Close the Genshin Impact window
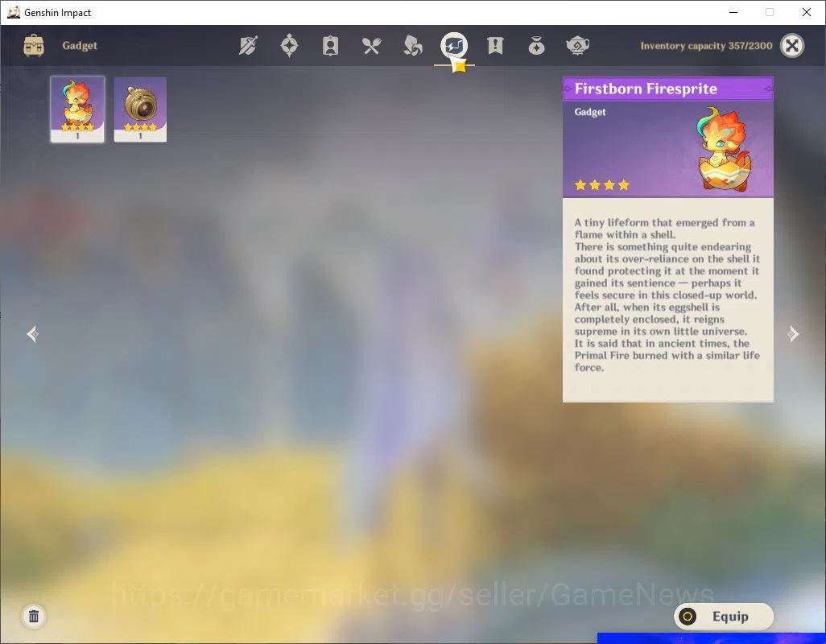826x644 pixels. pos(806,12)
